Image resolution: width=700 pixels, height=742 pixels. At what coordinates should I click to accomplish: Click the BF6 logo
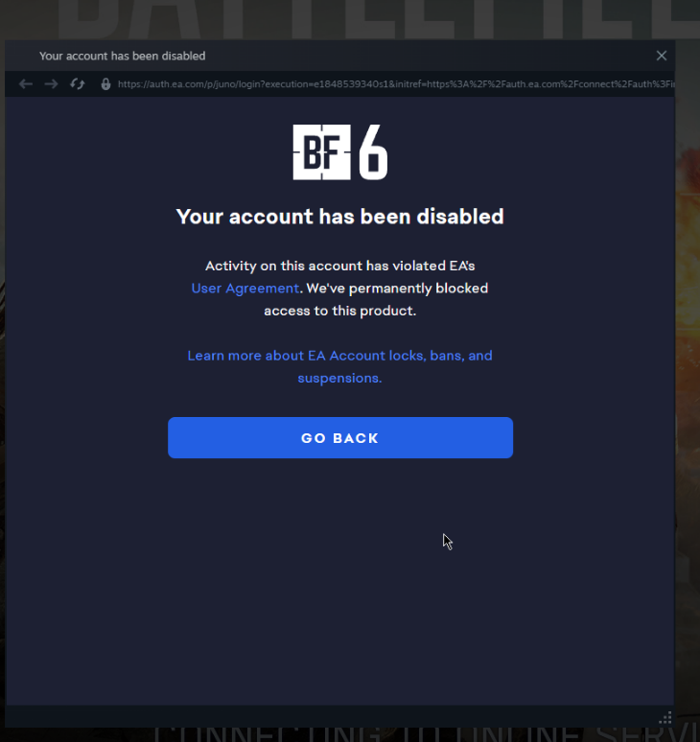coord(339,151)
